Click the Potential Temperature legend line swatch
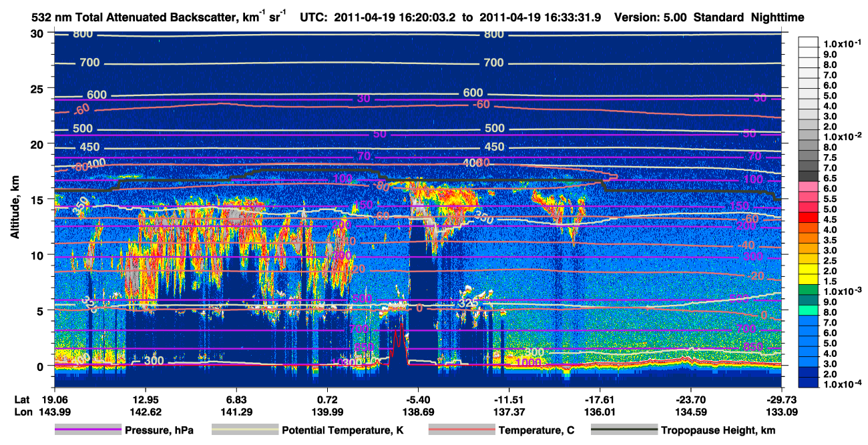The image size is (868, 445). [244, 431]
